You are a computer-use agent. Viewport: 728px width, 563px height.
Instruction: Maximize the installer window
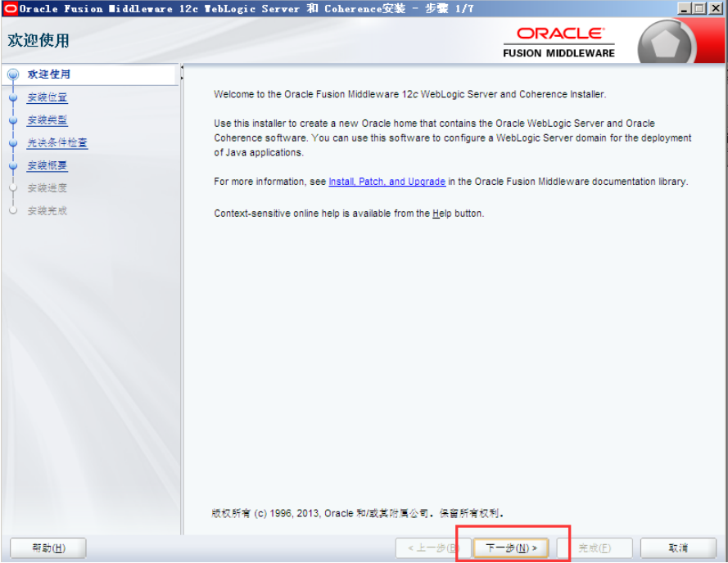699,8
